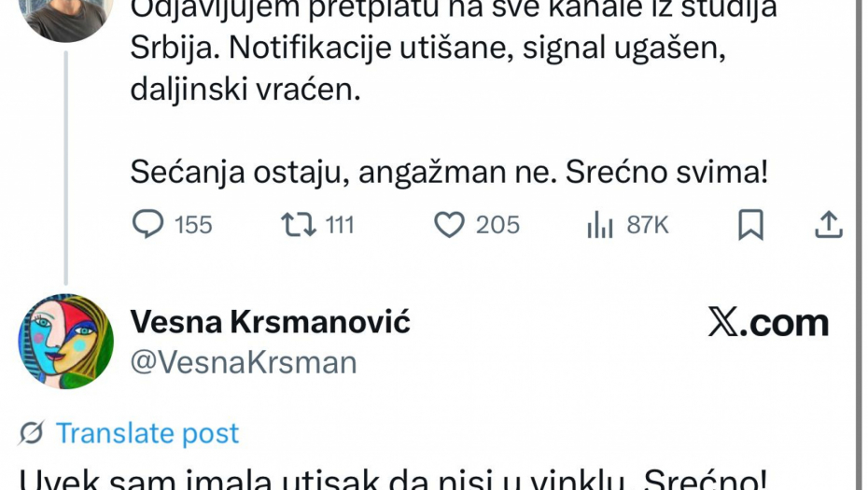
Task: Open Vesna Krsmanović's colorful avatar picture
Action: click(65, 341)
